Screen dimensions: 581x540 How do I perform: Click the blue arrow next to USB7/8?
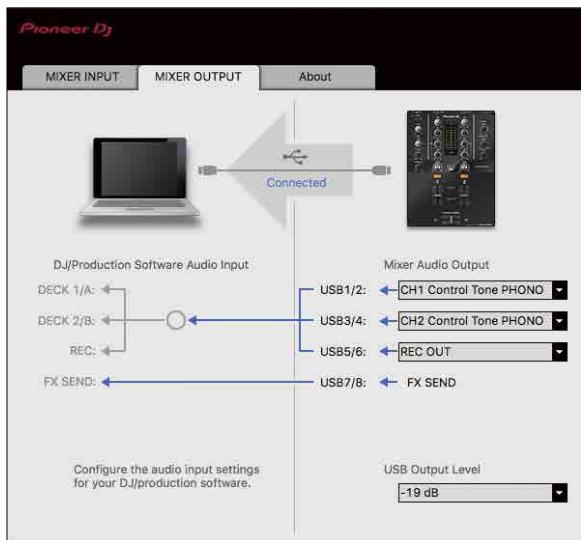pyautogui.click(x=388, y=382)
